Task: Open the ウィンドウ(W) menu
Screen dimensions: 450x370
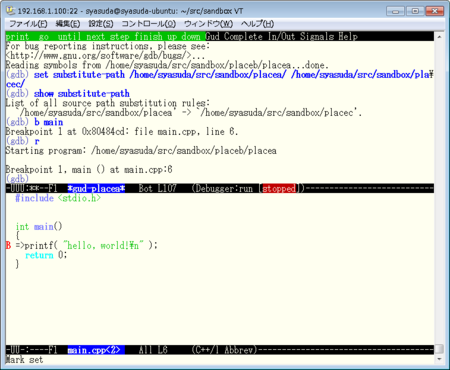Action: [x=208, y=24]
